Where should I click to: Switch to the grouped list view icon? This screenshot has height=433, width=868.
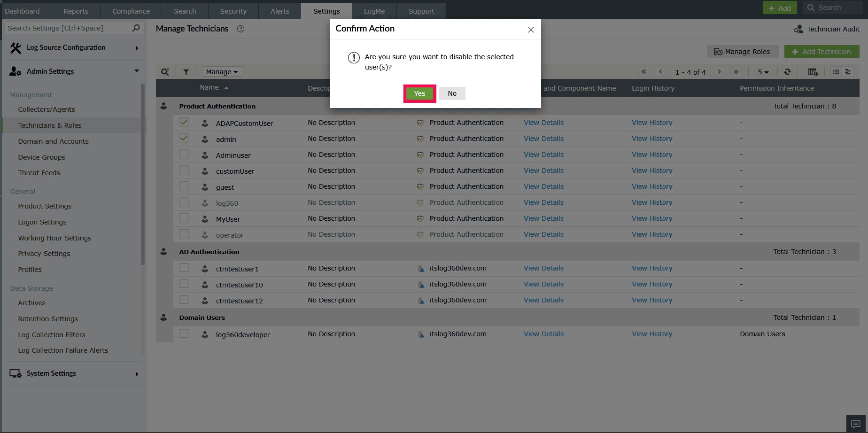click(x=848, y=72)
